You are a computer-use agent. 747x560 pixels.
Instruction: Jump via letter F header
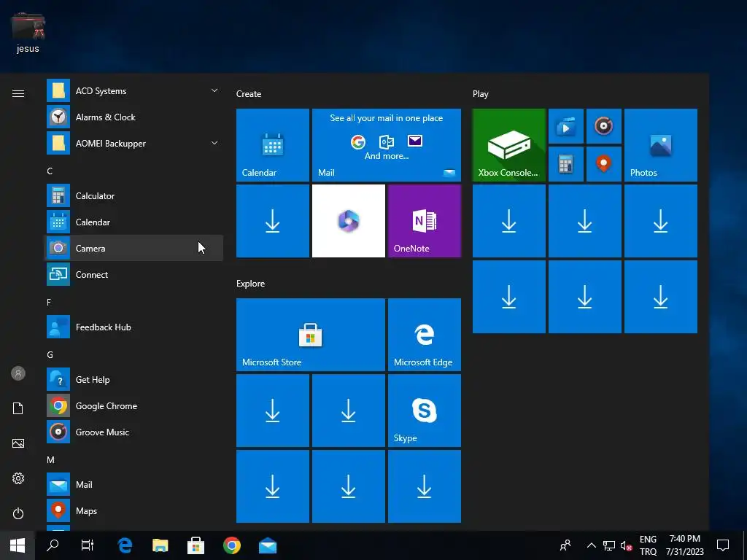(49, 303)
